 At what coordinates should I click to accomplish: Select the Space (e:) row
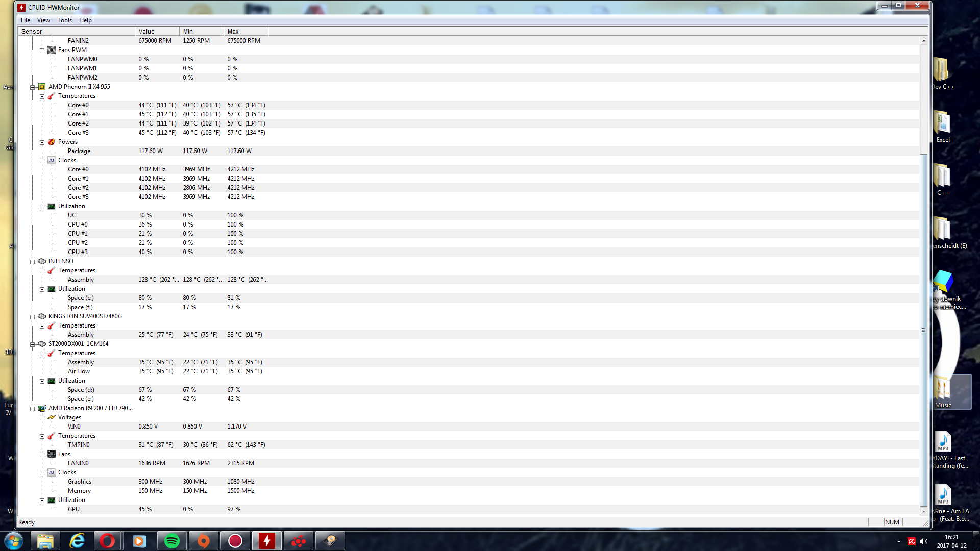[x=469, y=399]
